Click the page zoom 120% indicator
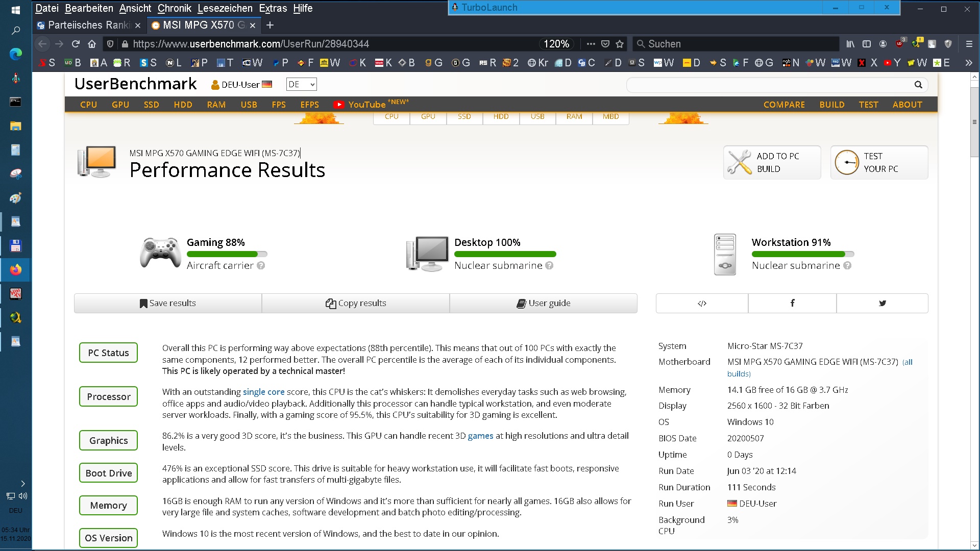Image resolution: width=980 pixels, height=551 pixels. pos(556,44)
